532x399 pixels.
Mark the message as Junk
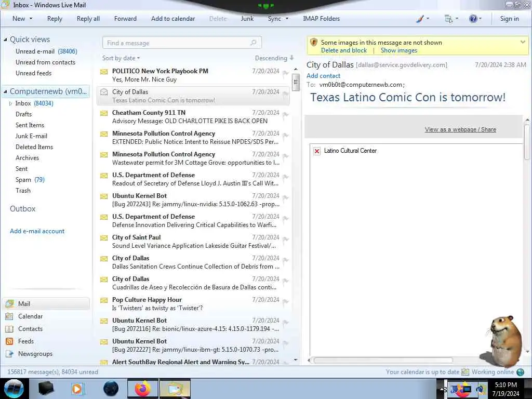(247, 19)
